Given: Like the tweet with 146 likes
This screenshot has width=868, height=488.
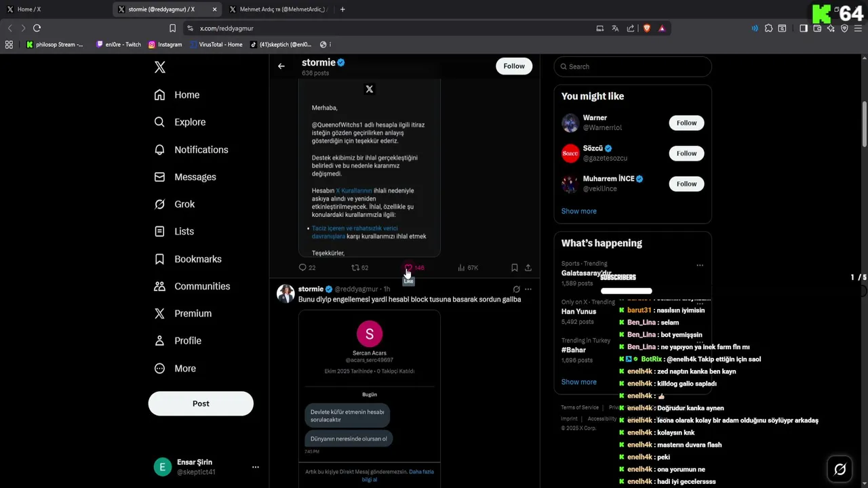Looking at the screenshot, I should pos(414,268).
